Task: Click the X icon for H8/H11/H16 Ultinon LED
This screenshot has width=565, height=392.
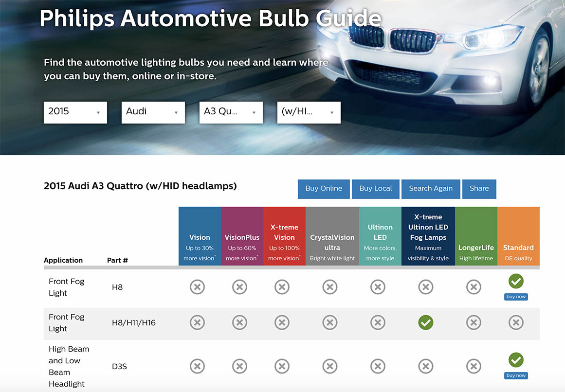Action: (378, 322)
